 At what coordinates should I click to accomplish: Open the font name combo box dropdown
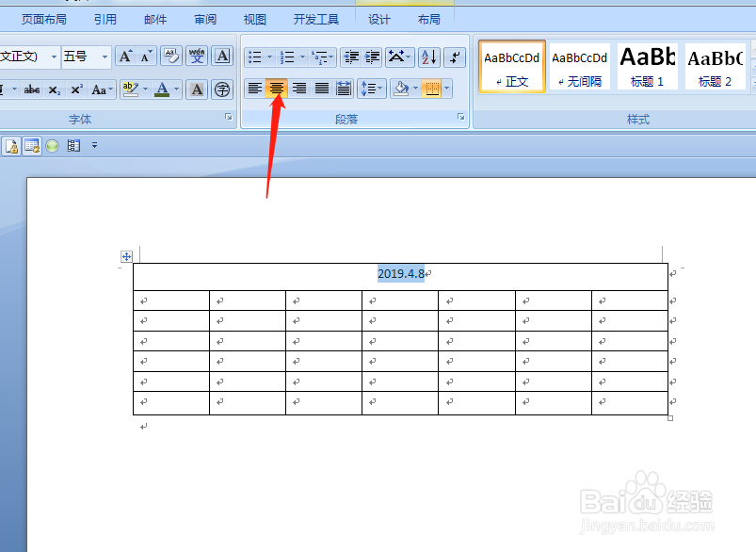[54, 57]
